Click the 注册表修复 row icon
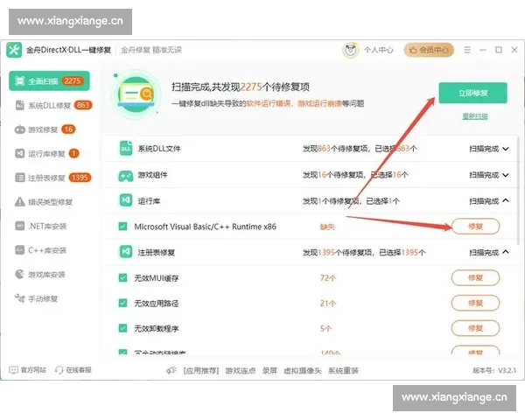525x420 pixels. (126, 251)
